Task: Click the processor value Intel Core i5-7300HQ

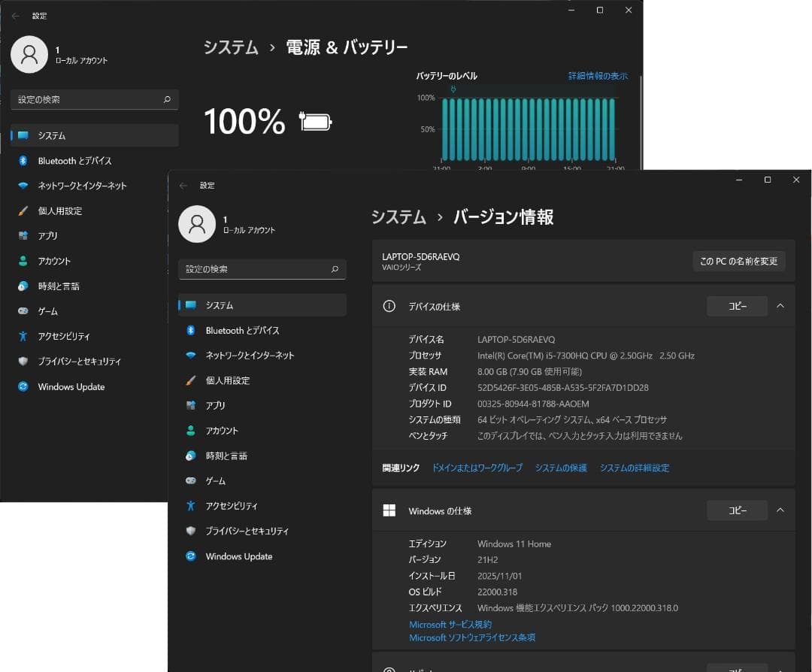Action: pyautogui.click(x=586, y=356)
